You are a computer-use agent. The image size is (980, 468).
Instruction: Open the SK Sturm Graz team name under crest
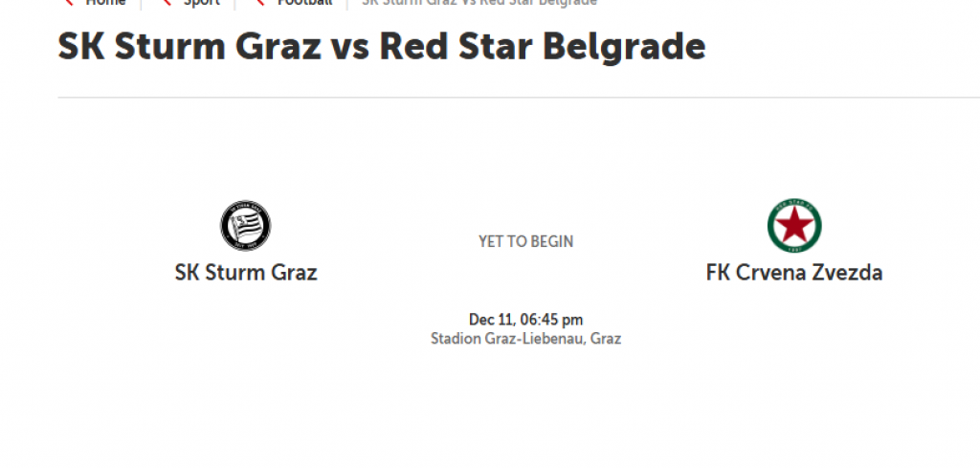tap(246, 273)
